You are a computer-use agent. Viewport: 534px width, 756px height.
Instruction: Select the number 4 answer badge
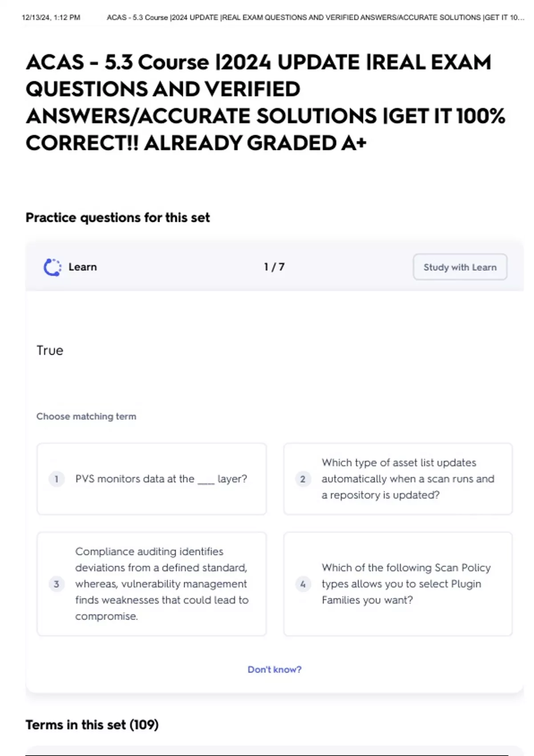click(303, 584)
